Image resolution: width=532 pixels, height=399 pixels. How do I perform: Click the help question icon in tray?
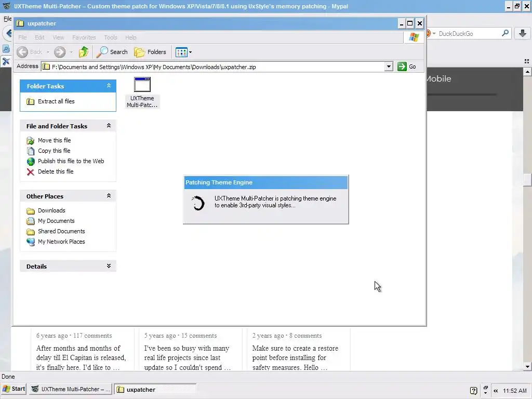[474, 391]
